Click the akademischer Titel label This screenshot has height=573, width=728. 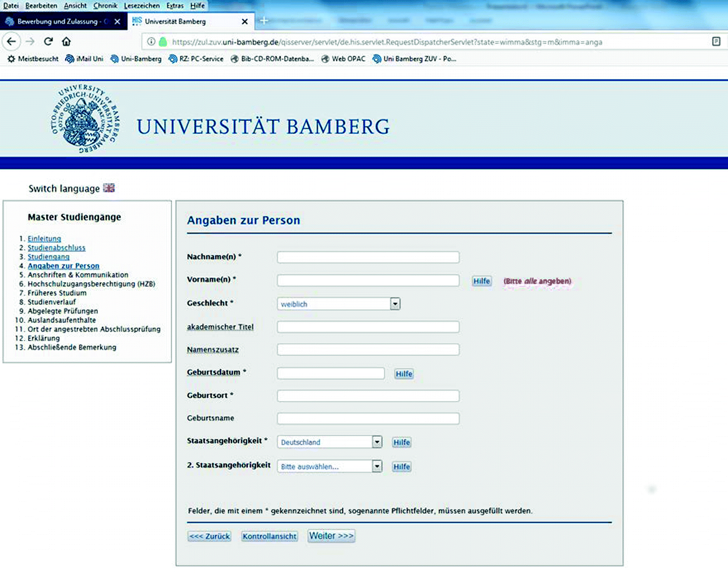click(220, 327)
